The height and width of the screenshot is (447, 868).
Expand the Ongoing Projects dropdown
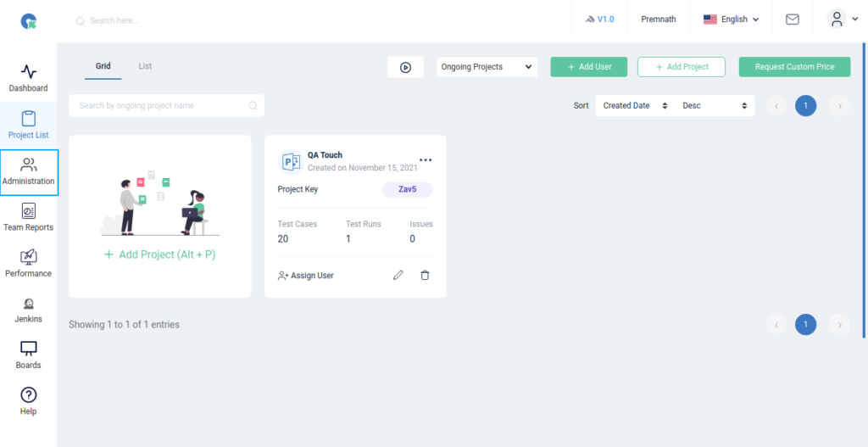click(x=487, y=67)
